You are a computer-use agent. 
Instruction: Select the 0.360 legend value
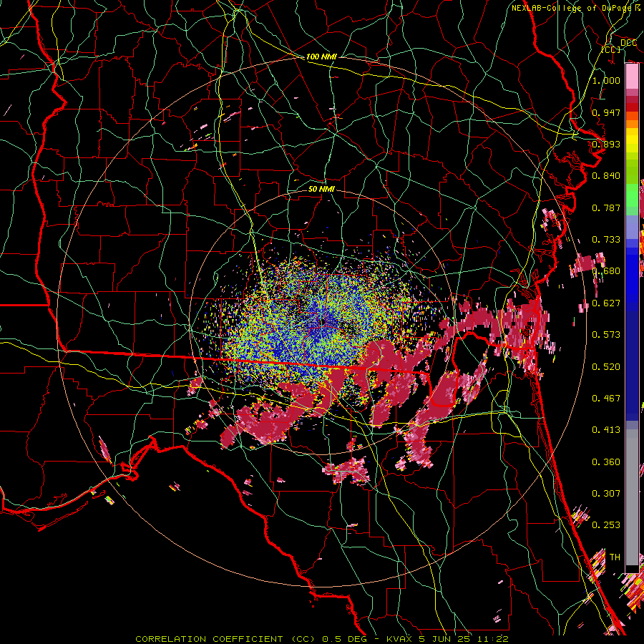click(x=606, y=462)
